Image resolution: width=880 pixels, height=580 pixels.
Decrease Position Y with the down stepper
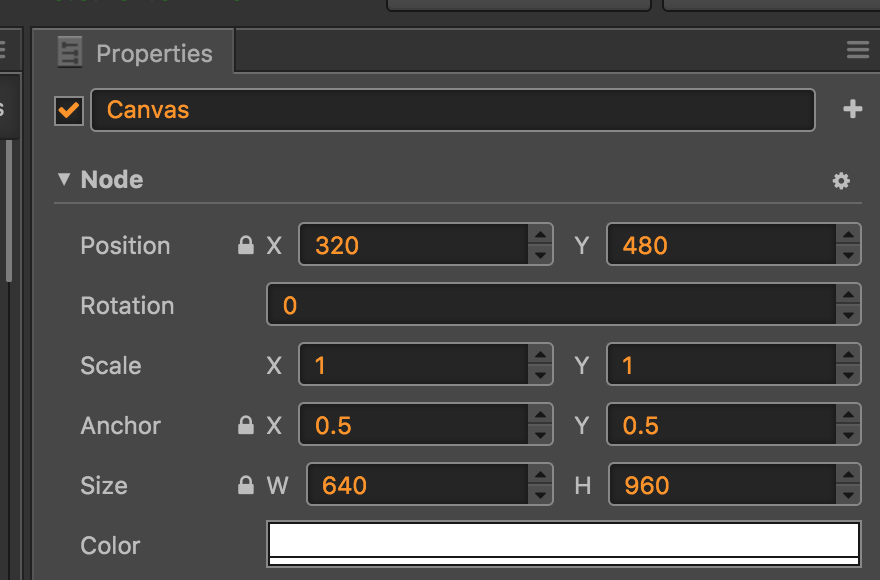848,256
